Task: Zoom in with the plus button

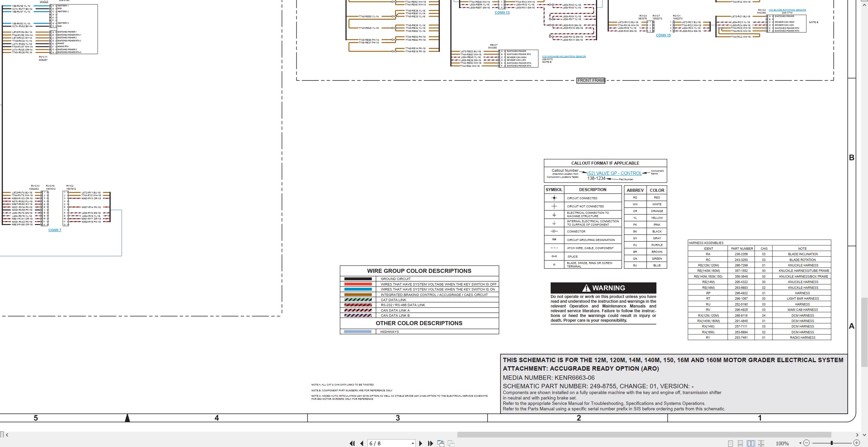Action: (x=857, y=443)
